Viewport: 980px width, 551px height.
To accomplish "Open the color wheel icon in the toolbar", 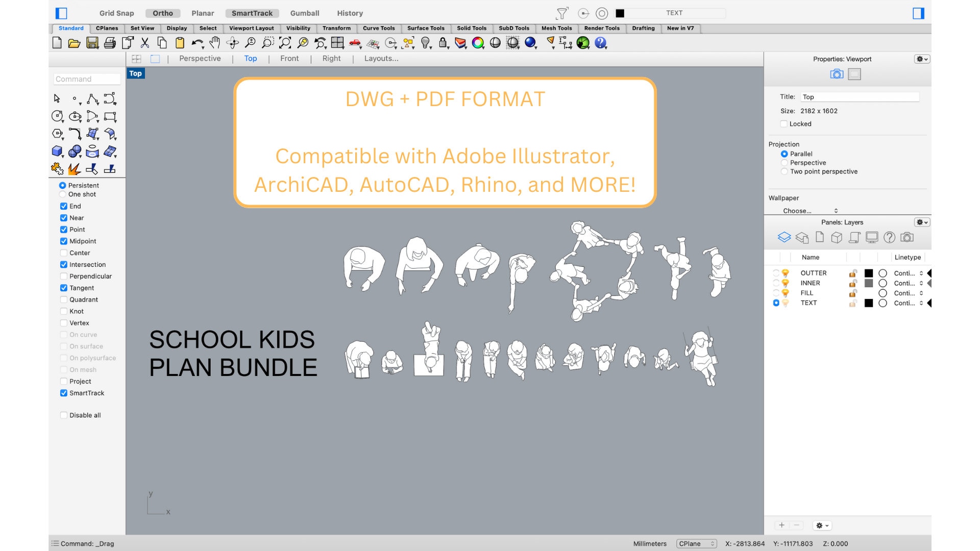I will (x=478, y=43).
